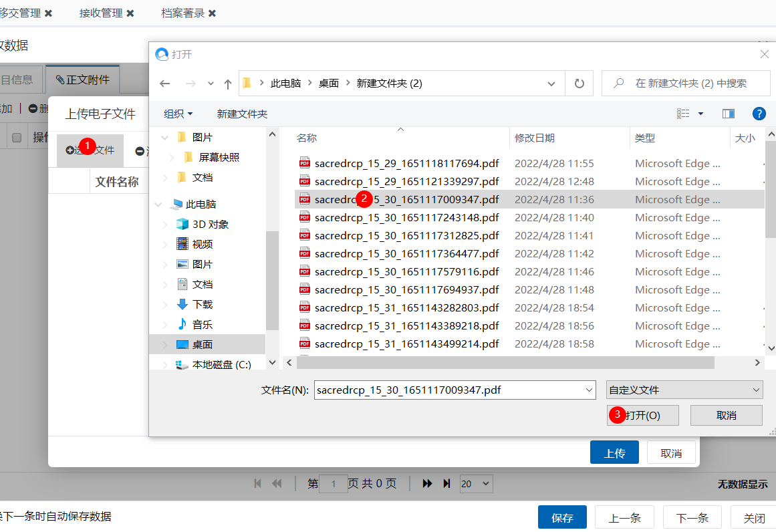The width and height of the screenshot is (776, 532).
Task: Open the 组织 dropdown menu
Action: tap(178, 114)
